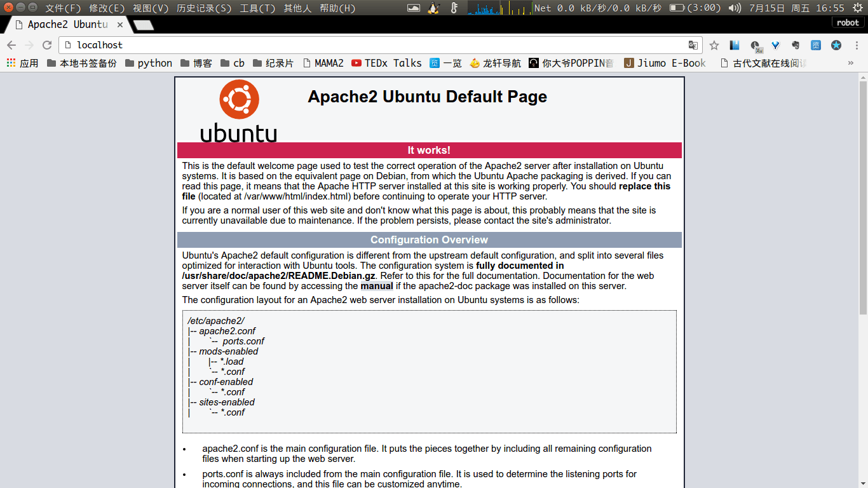Open the sound volume indicator
The width and height of the screenshot is (868, 488).
tap(735, 8)
